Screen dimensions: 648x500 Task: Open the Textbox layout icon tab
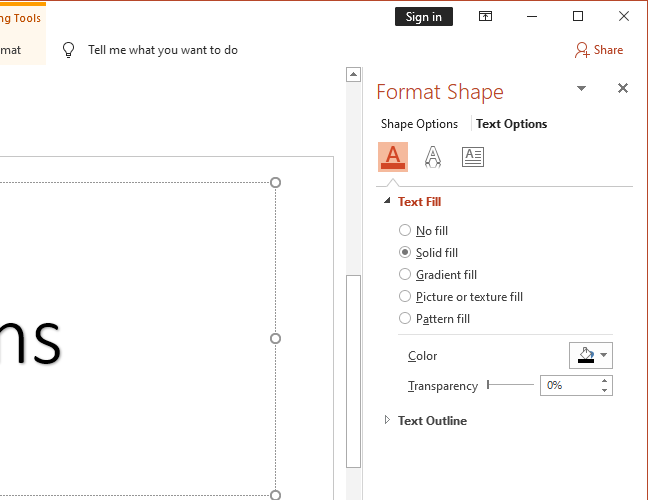pos(473,156)
